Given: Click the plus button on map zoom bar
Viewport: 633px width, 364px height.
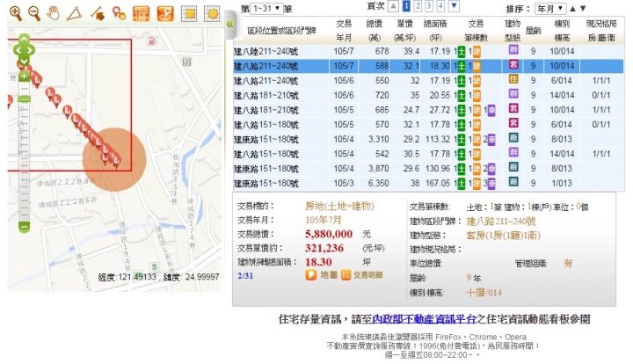Looking at the screenshot, I should pos(24,76).
